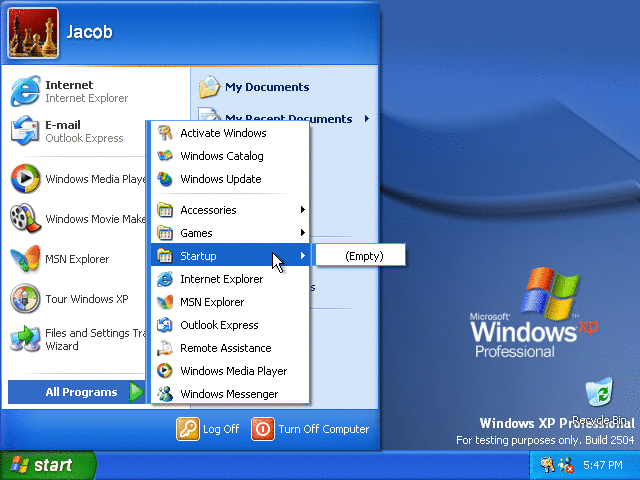Click Files and Settings Transfer Wizard icon

pos(25,339)
